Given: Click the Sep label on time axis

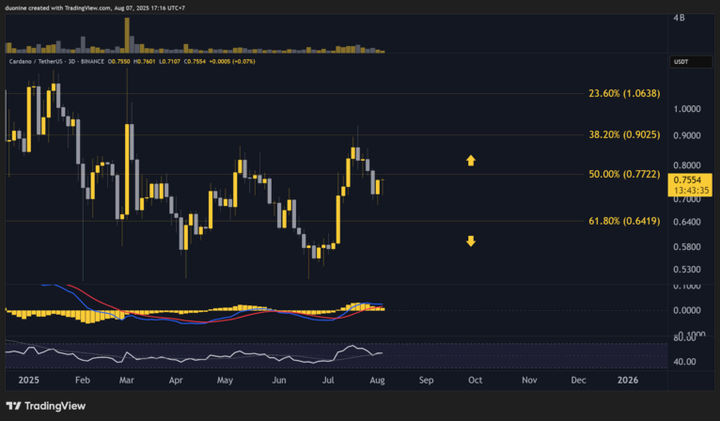Looking at the screenshot, I should tap(426, 381).
